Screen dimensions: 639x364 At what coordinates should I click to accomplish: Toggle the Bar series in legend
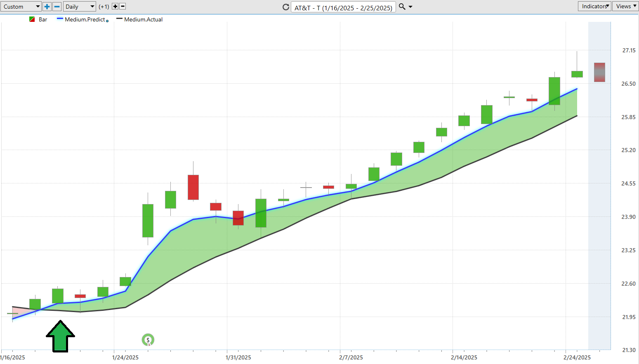click(x=38, y=19)
